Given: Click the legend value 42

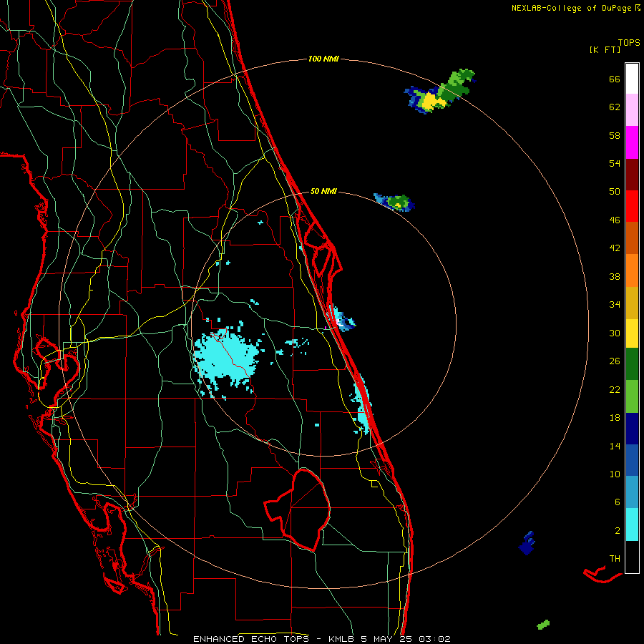Looking at the screenshot, I should click(x=615, y=248).
